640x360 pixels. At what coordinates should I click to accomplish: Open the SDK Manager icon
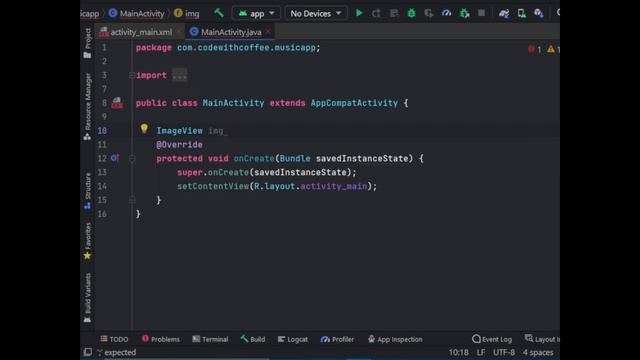coord(539,13)
